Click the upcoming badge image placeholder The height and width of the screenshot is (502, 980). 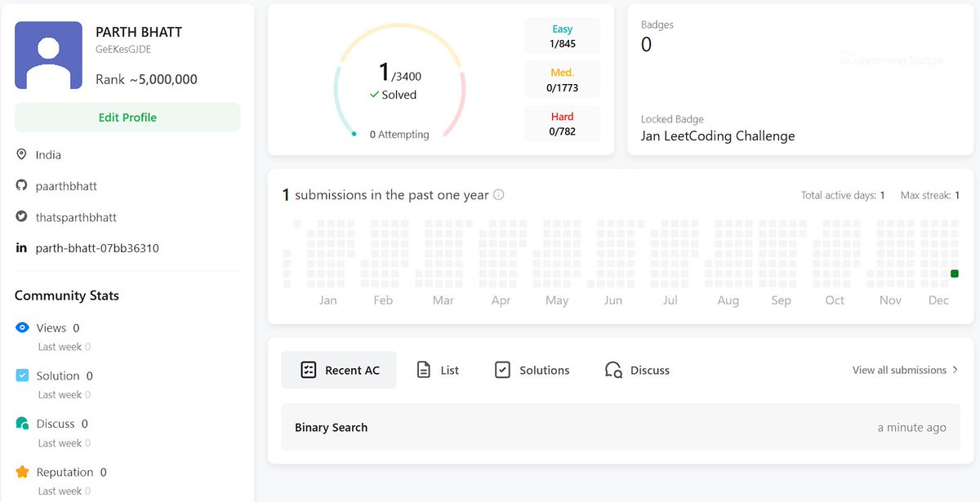(x=891, y=60)
